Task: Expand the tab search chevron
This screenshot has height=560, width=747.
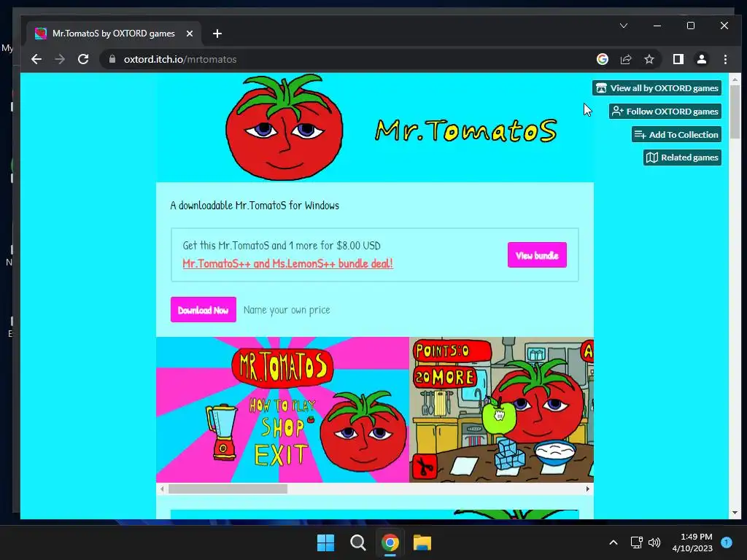Action: pos(624,26)
